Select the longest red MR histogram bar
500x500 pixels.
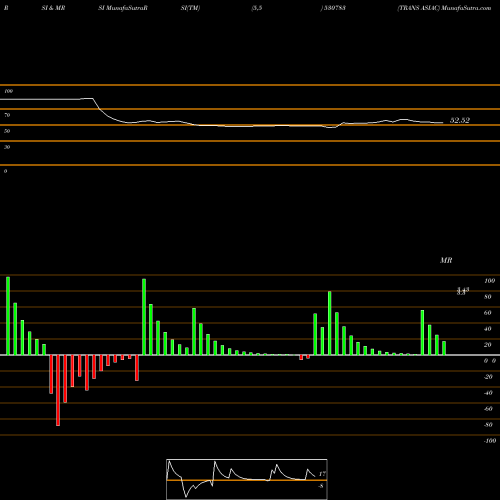click(58, 390)
